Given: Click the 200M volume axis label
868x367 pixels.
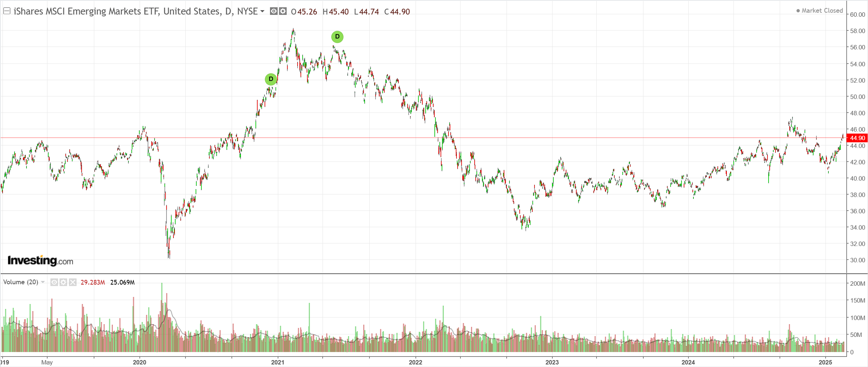Looking at the screenshot, I should pyautogui.click(x=857, y=284).
